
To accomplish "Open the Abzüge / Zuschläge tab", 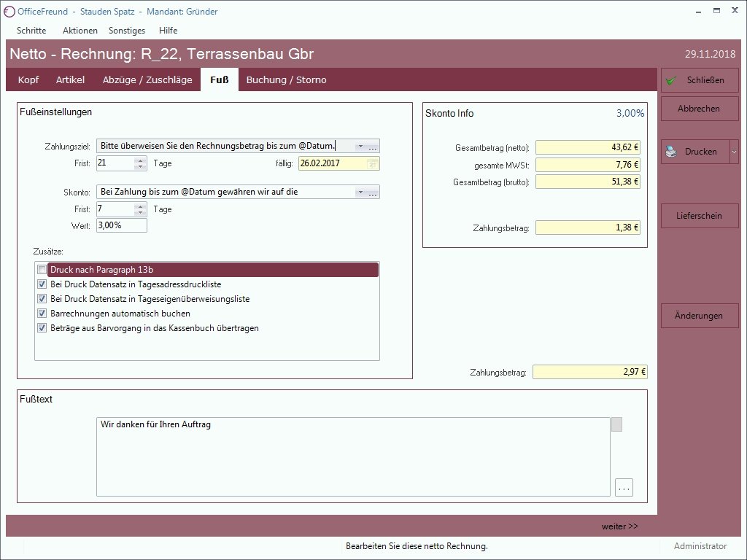I will 147,79.
